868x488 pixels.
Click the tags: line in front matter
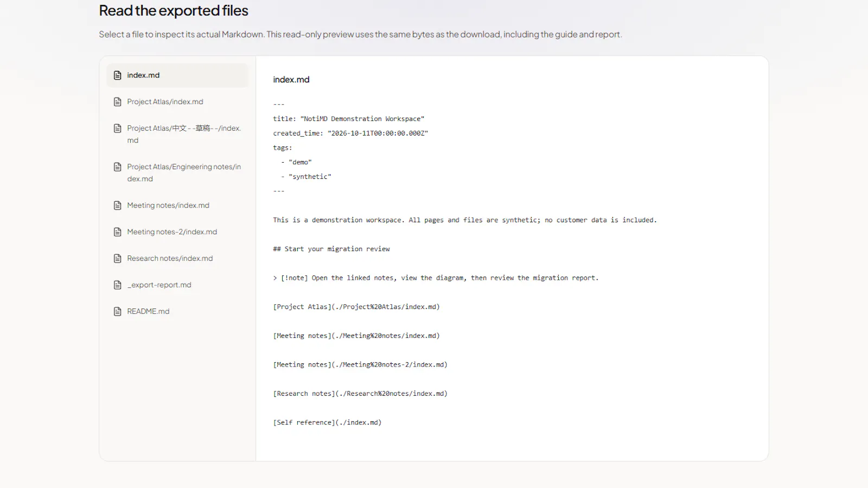click(283, 147)
